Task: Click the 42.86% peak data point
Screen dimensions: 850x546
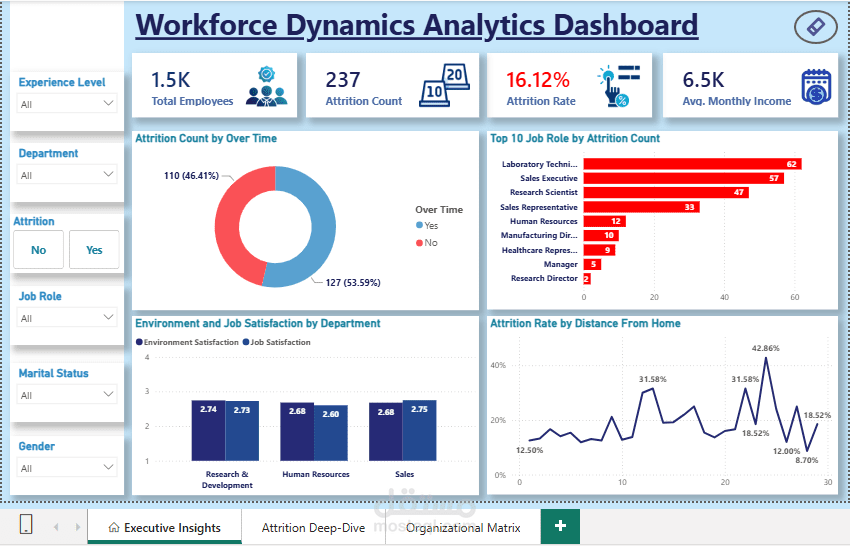Action: coord(766,358)
